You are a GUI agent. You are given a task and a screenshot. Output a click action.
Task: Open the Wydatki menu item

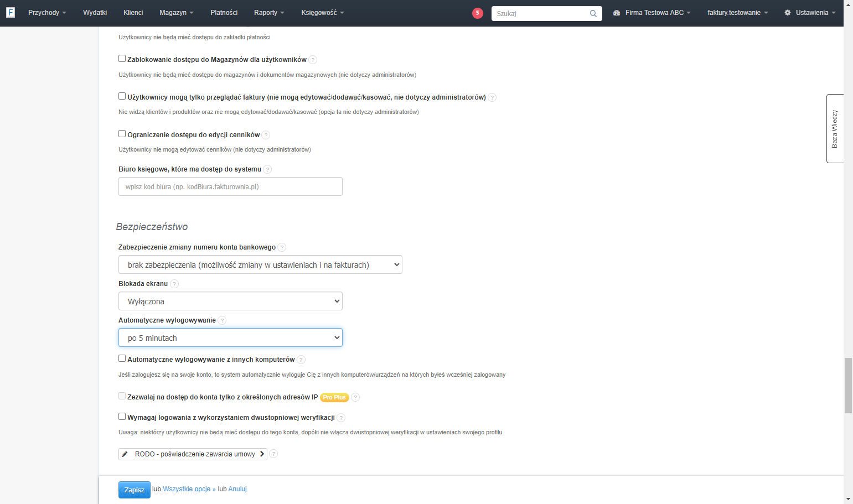(95, 13)
